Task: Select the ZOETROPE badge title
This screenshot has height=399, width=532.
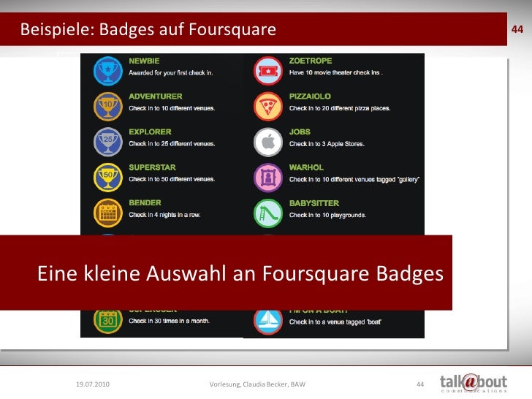Action: (311, 61)
